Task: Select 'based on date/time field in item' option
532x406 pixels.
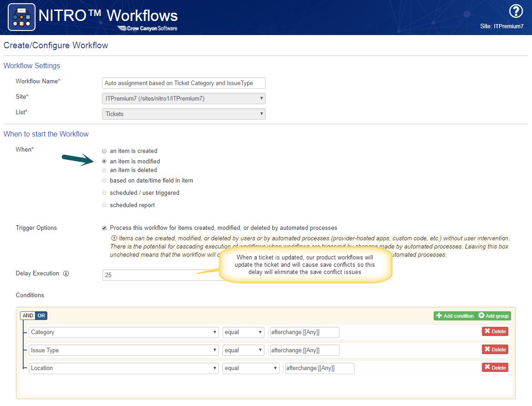Action: click(104, 181)
